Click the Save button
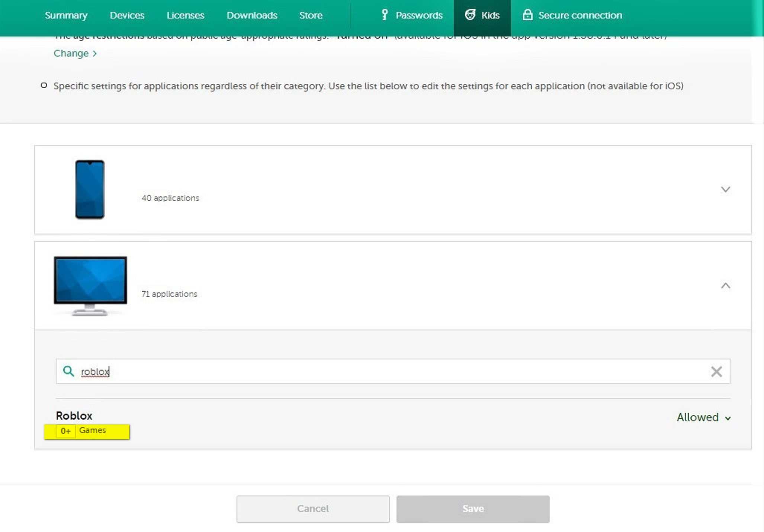The image size is (764, 532). pyautogui.click(x=473, y=509)
